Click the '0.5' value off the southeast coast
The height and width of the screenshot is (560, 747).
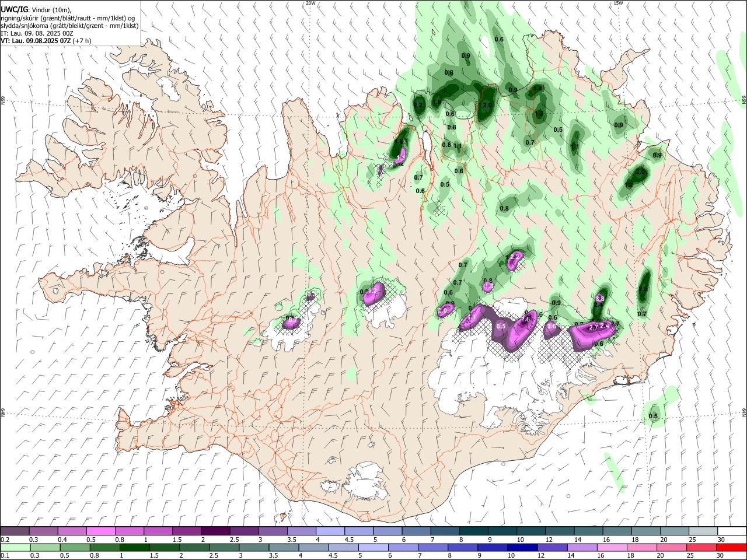tap(653, 416)
